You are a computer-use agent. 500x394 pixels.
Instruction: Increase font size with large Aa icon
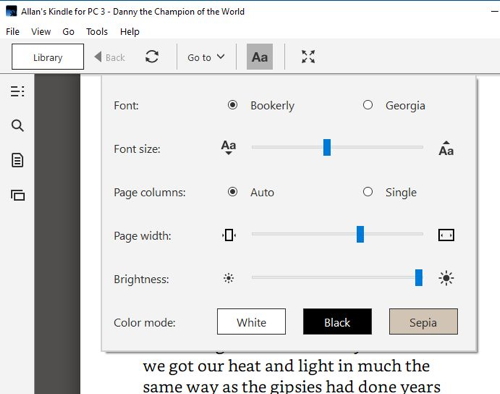click(x=446, y=148)
